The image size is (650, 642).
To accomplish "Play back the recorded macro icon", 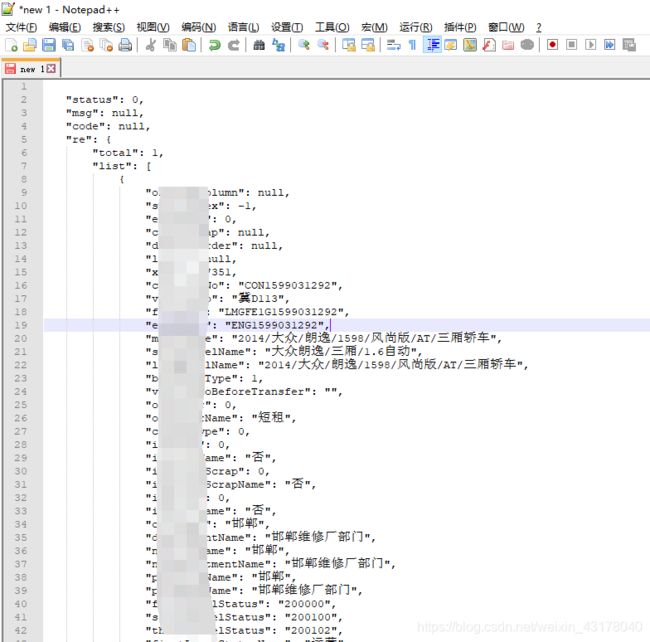I will coord(590,45).
